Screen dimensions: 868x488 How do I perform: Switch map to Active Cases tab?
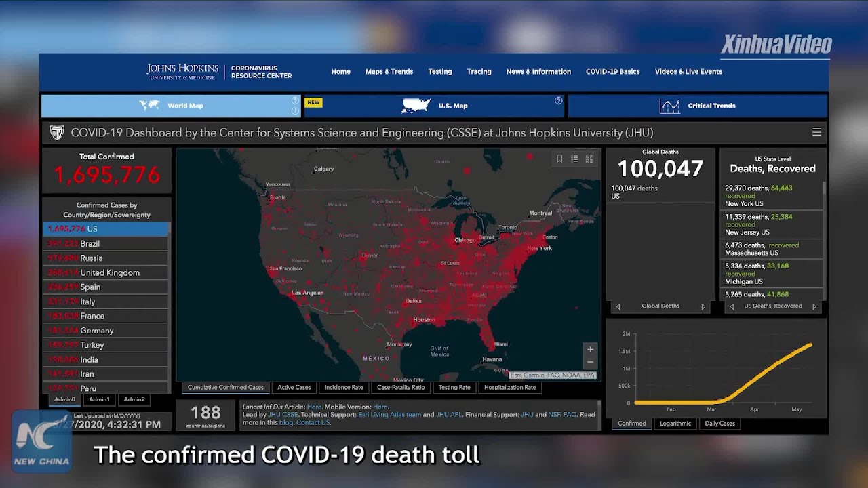pos(294,388)
